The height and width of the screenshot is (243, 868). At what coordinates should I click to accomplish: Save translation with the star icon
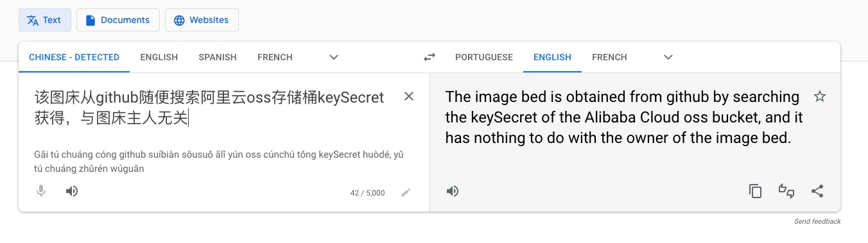click(x=820, y=97)
